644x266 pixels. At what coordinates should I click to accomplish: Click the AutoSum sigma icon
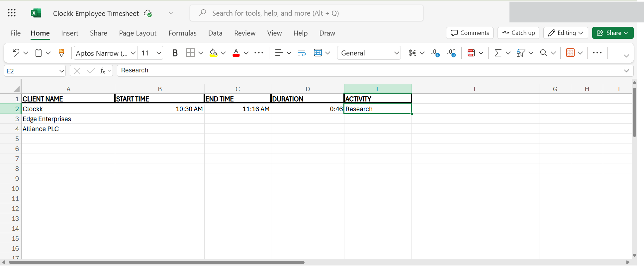point(498,53)
